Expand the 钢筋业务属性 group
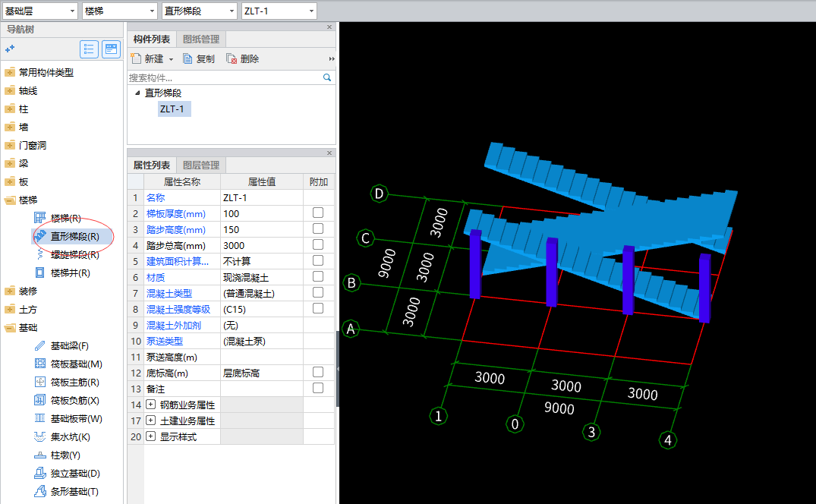Screen dimensions: 816x504 click(150, 404)
